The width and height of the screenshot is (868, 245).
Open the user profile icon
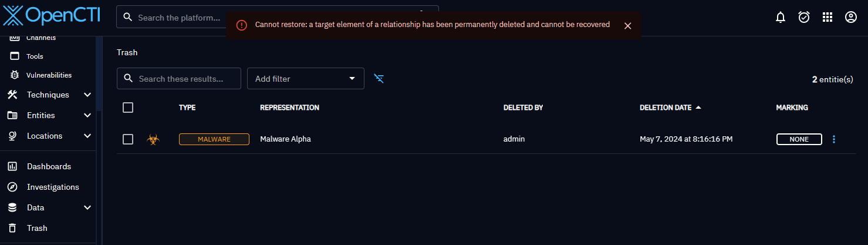point(851,18)
